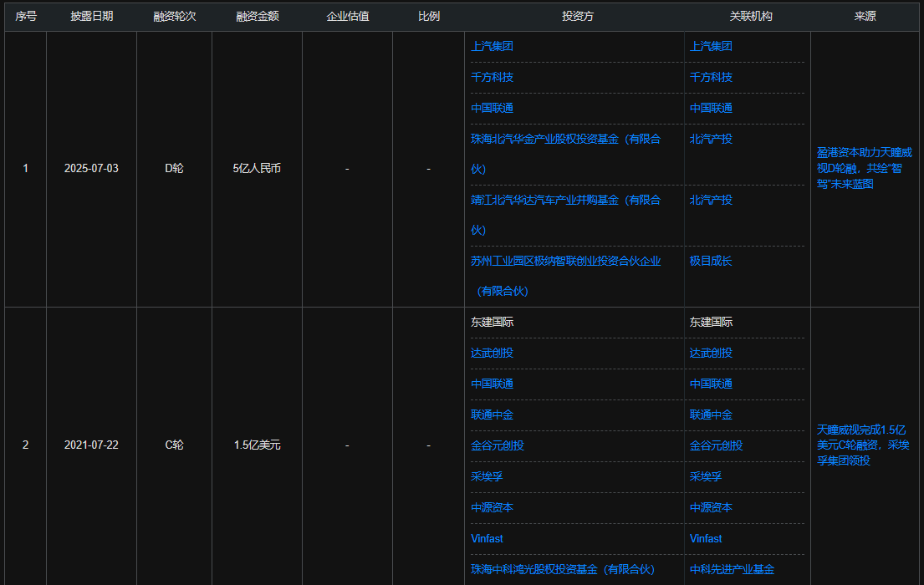Click 达武创投 in the 投资方 column
924x585 pixels.
coord(492,353)
